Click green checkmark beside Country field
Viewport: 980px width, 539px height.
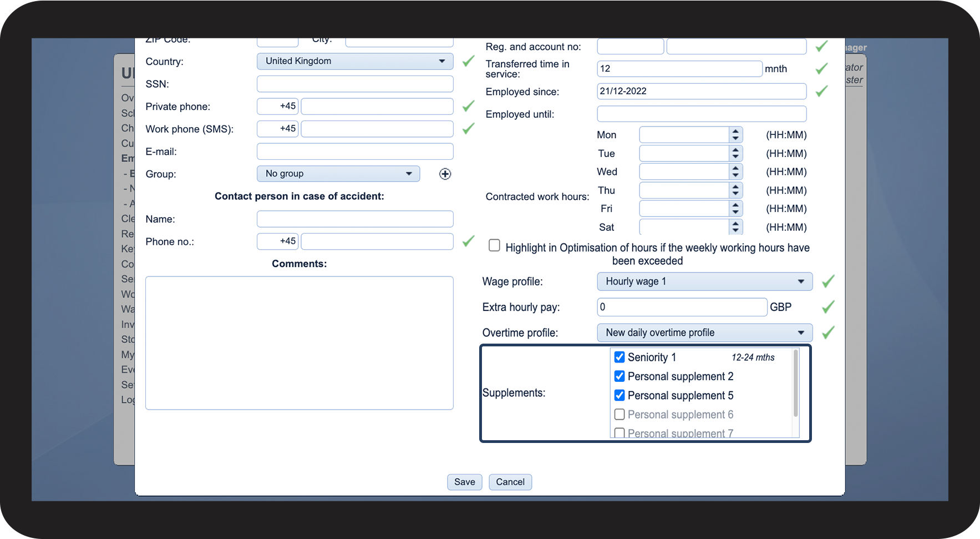[468, 61]
